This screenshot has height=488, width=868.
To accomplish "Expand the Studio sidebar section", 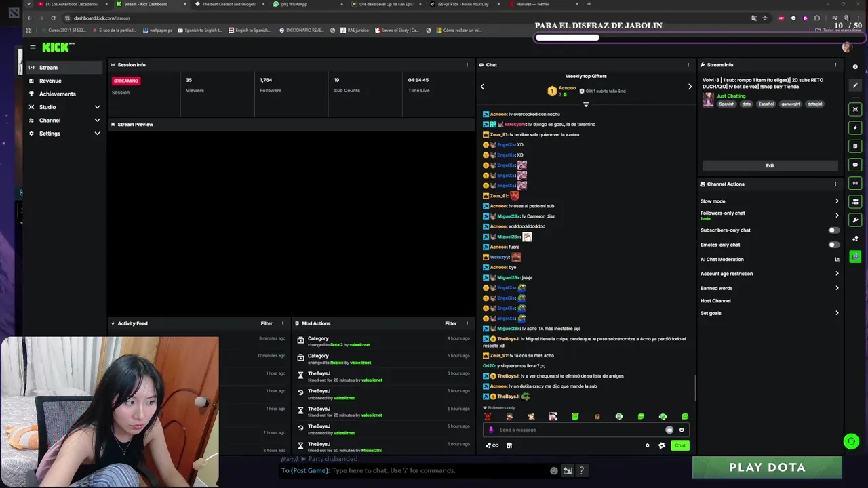I will click(64, 107).
